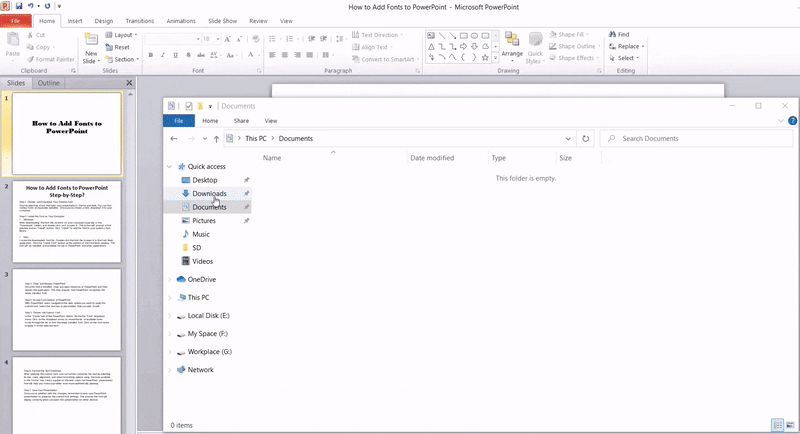The height and width of the screenshot is (434, 800).
Task: Open Downloads folder in Quick access
Action: (x=209, y=193)
